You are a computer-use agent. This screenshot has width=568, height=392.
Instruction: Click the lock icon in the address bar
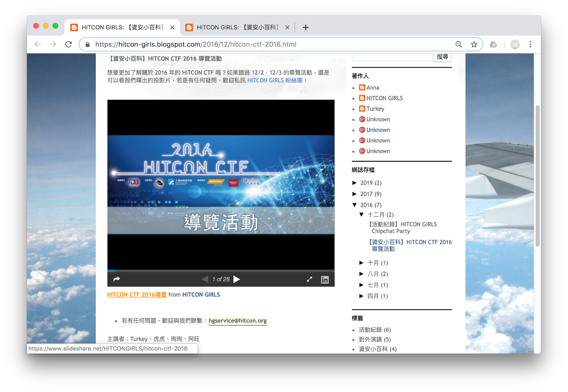pos(88,44)
